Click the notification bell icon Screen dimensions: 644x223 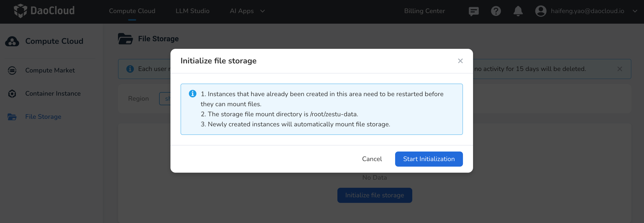pos(518,11)
